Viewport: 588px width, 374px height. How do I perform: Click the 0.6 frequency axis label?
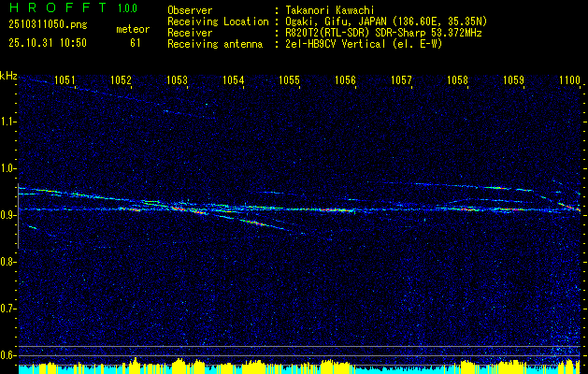click(x=7, y=355)
